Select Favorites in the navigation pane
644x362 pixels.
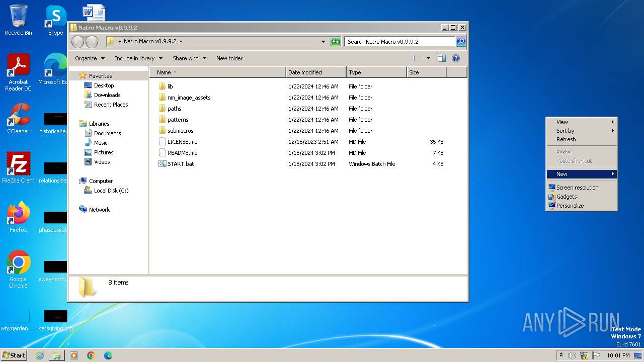point(96,76)
